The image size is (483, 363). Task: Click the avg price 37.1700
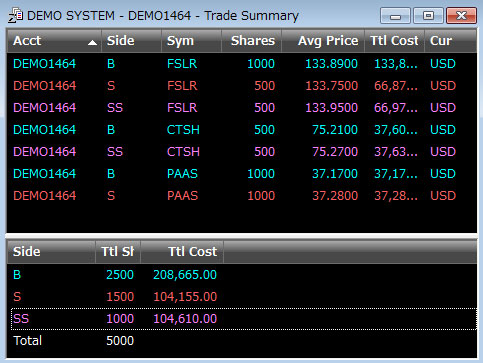tap(335, 174)
